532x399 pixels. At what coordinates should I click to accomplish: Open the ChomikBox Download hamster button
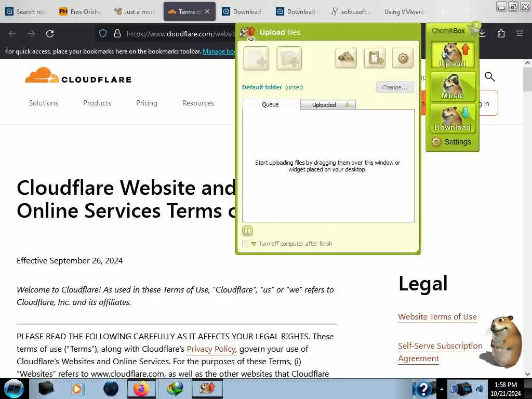[453, 118]
